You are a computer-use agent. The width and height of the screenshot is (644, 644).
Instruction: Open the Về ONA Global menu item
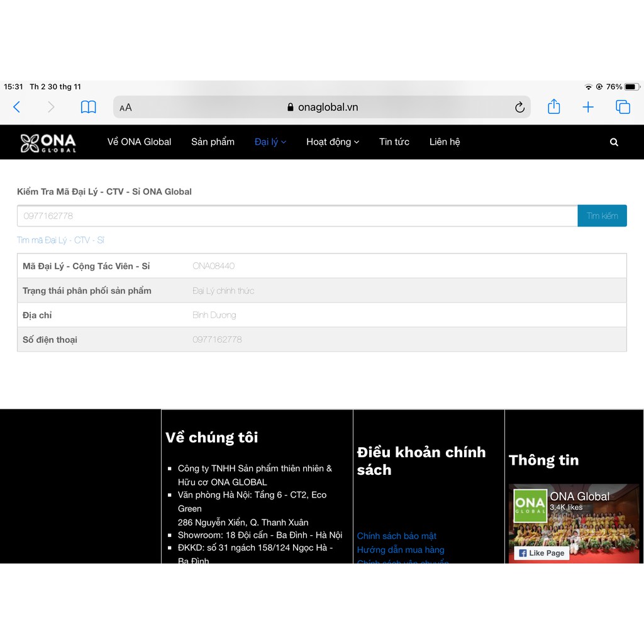click(139, 142)
